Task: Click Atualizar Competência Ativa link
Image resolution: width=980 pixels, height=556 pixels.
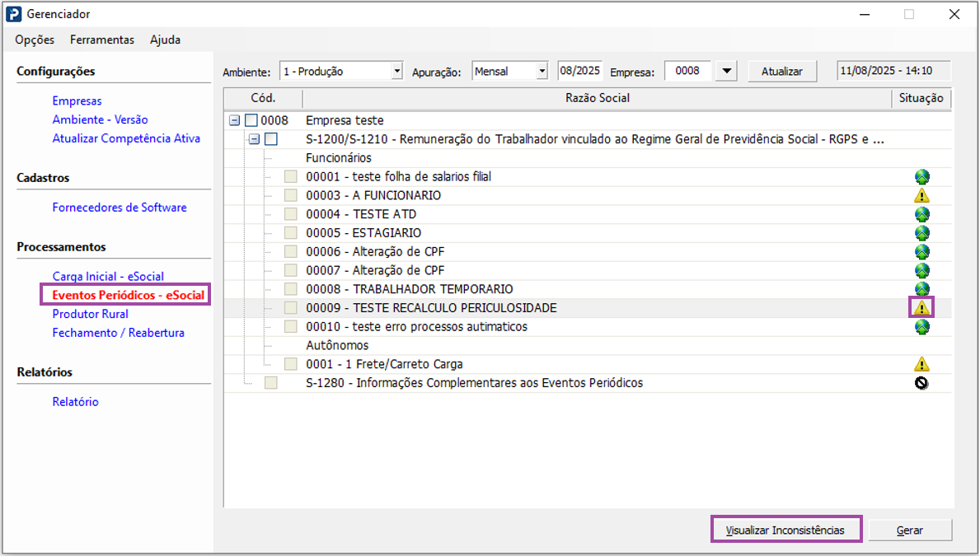Action: [x=126, y=138]
